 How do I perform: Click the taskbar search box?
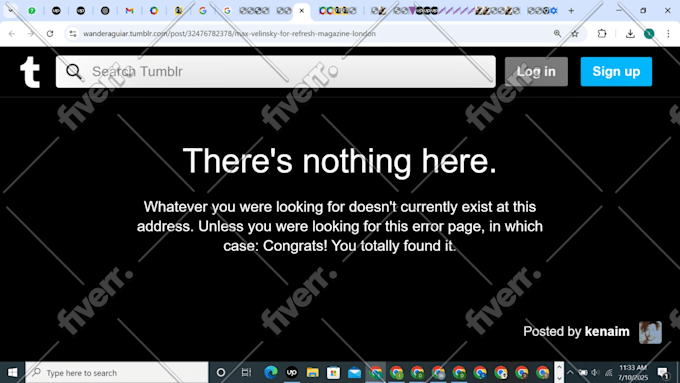coord(117,373)
